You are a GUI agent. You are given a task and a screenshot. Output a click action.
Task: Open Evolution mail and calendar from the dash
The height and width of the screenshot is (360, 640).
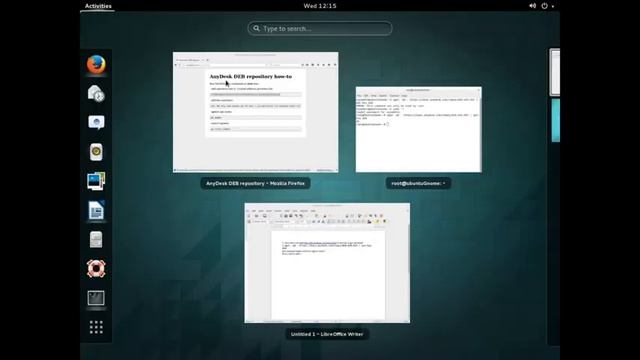(96, 93)
